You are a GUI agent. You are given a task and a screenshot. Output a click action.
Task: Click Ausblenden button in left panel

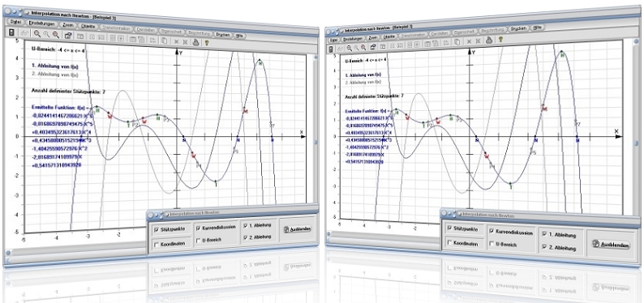[x=297, y=228]
